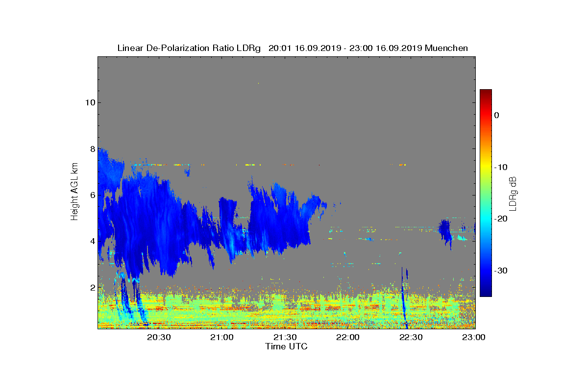Click the dark red top of colorbar
This screenshot has width=588, height=392.
(x=486, y=93)
